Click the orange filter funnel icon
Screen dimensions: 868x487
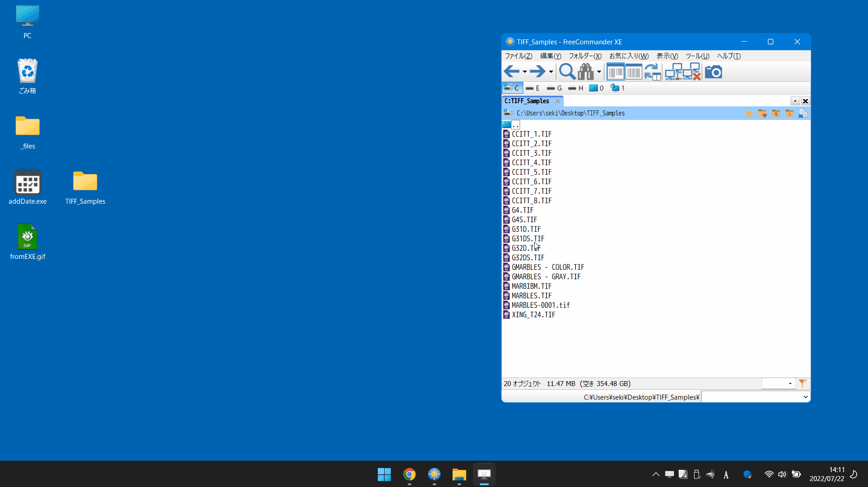click(x=802, y=383)
